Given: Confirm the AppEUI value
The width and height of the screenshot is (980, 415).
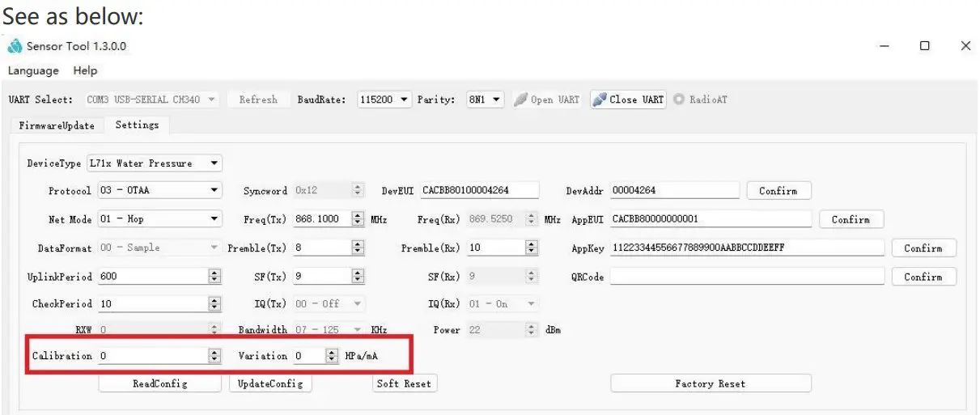Looking at the screenshot, I should tap(851, 219).
